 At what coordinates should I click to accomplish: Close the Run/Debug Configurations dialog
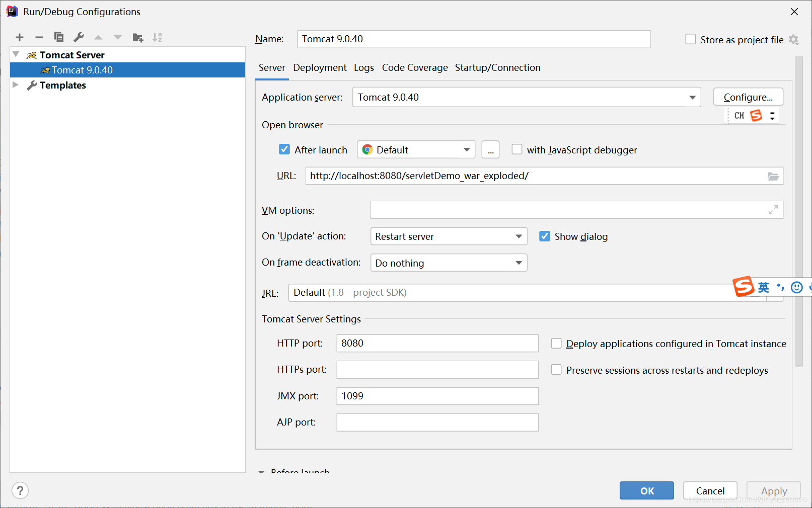click(794, 12)
